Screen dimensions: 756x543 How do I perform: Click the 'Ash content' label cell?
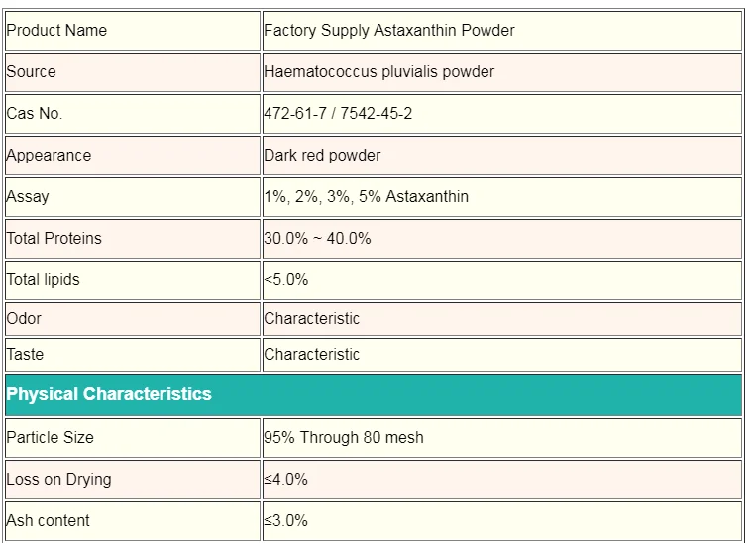pyautogui.click(x=49, y=520)
